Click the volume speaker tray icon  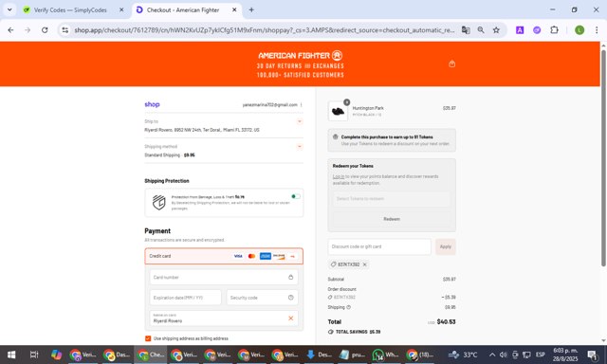coord(503,355)
